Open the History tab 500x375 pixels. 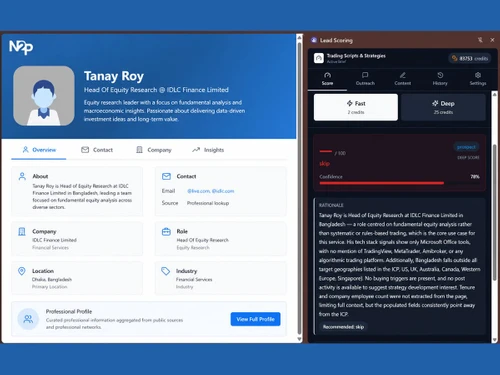tap(440, 79)
